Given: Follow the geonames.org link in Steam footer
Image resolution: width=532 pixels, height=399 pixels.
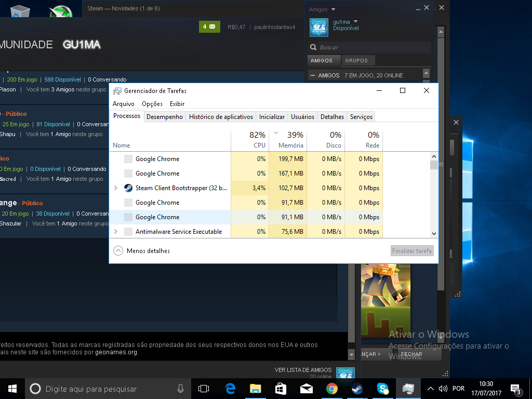Looking at the screenshot, I should click(116, 352).
